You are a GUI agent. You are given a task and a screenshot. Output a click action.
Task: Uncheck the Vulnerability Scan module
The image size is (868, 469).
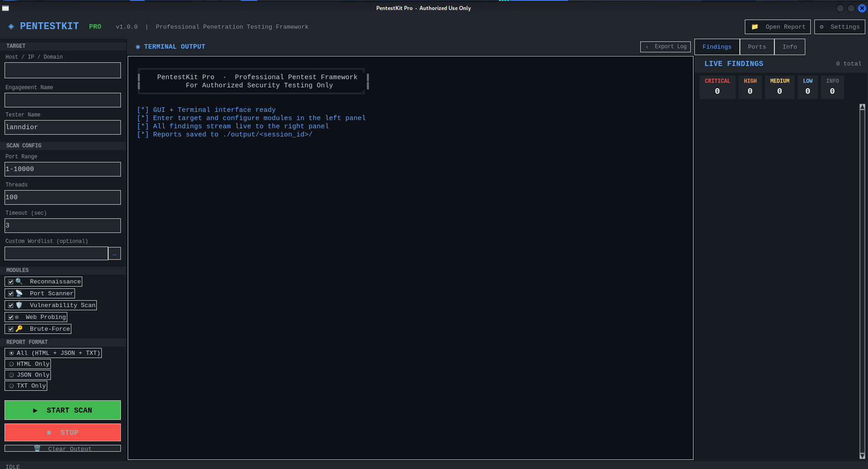click(x=11, y=305)
